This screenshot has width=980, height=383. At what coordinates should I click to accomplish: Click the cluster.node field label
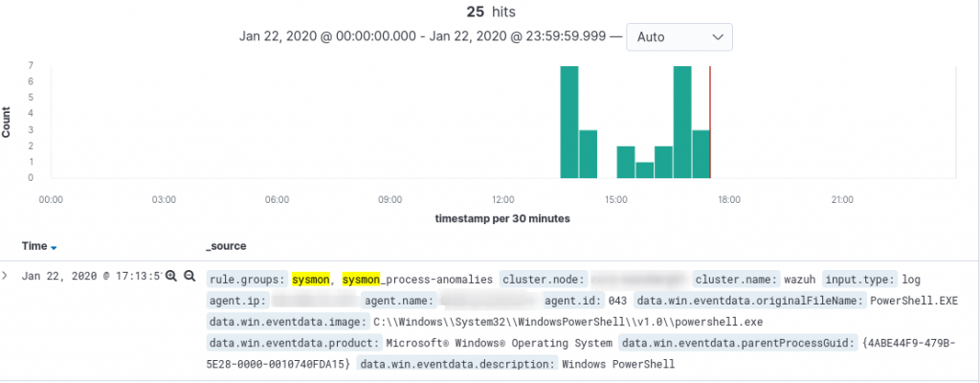pos(544,280)
